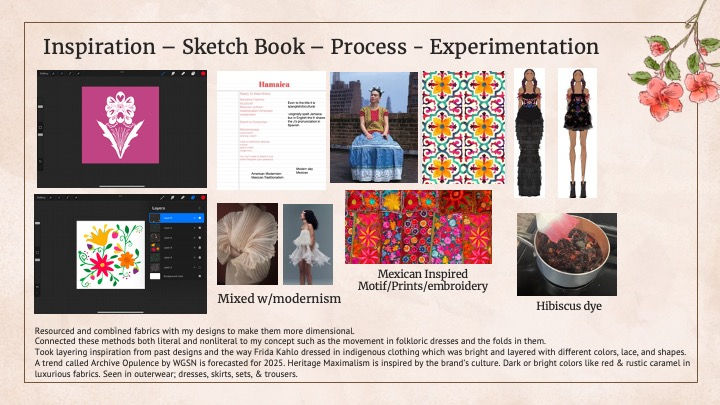Select the white Background color layer thumbnail
The image size is (720, 405).
pyautogui.click(x=155, y=276)
